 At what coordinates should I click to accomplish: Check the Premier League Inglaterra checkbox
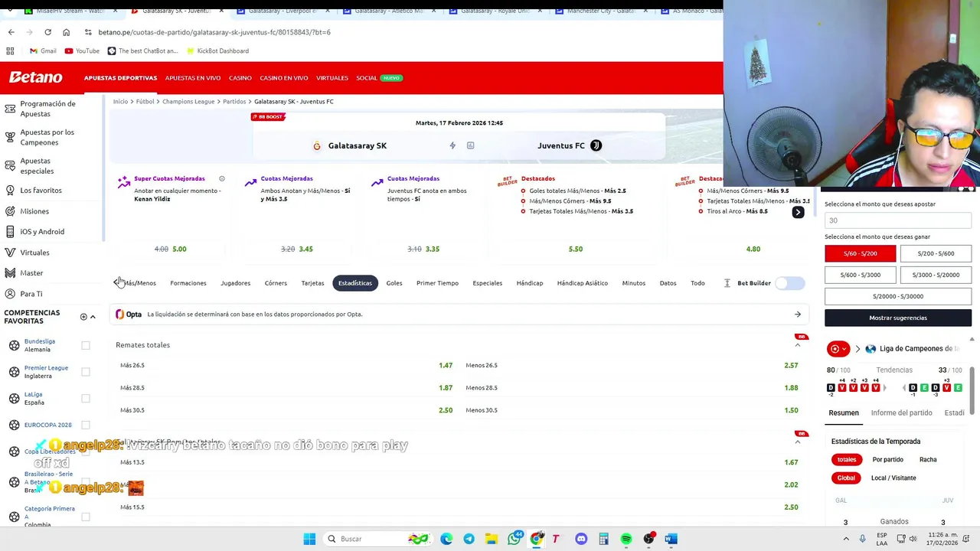click(86, 372)
